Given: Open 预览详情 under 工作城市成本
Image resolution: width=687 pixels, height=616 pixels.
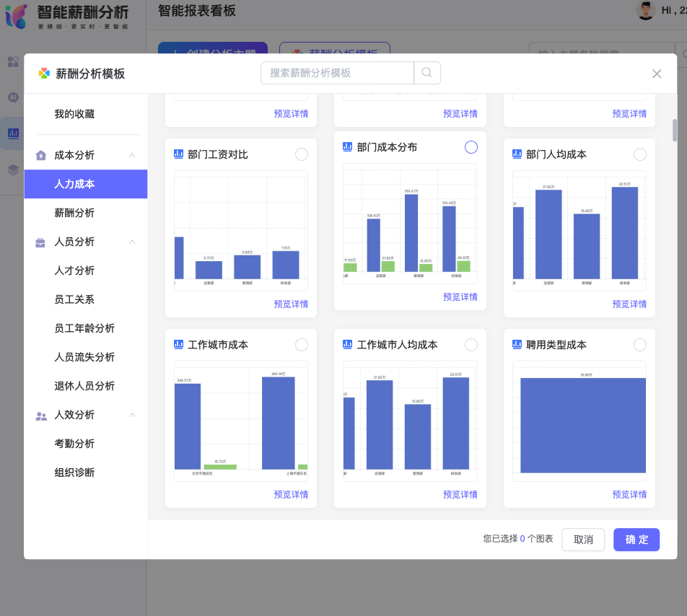Looking at the screenshot, I should [x=290, y=494].
